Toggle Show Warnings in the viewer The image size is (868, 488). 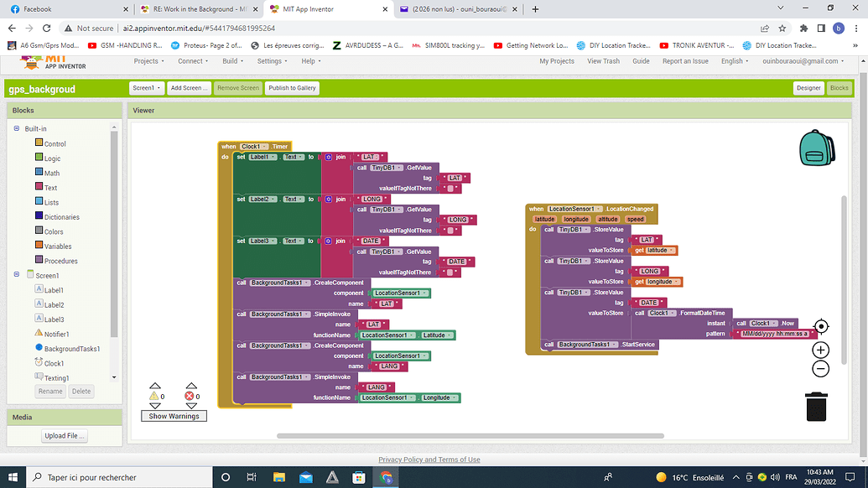tap(174, 415)
